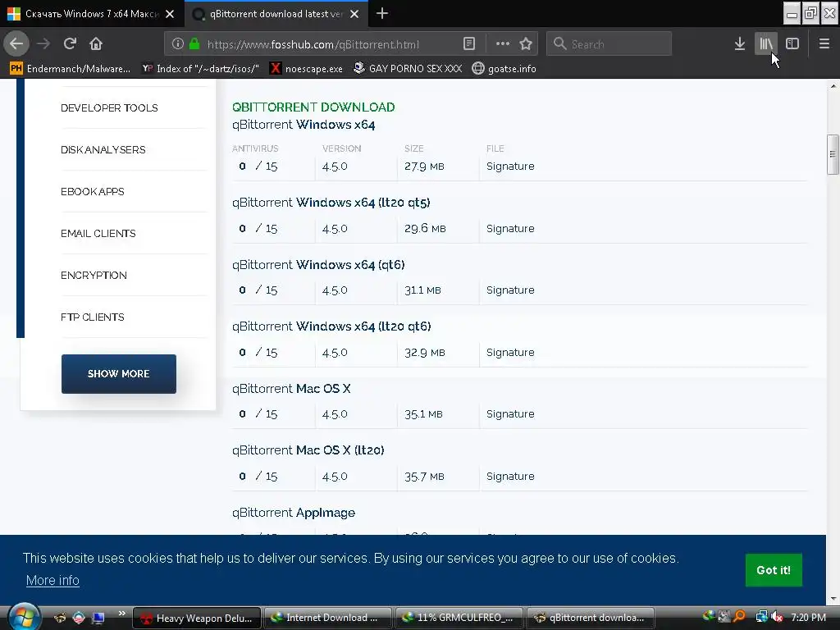Download qBittorrent Mac OS X (35.1 MB)
The width and height of the screenshot is (840, 630).
(291, 388)
